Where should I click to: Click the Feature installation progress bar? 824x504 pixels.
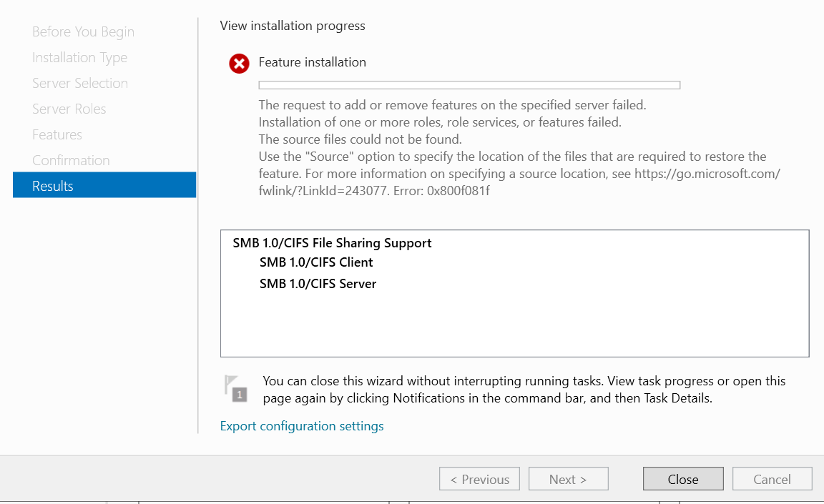click(x=469, y=84)
